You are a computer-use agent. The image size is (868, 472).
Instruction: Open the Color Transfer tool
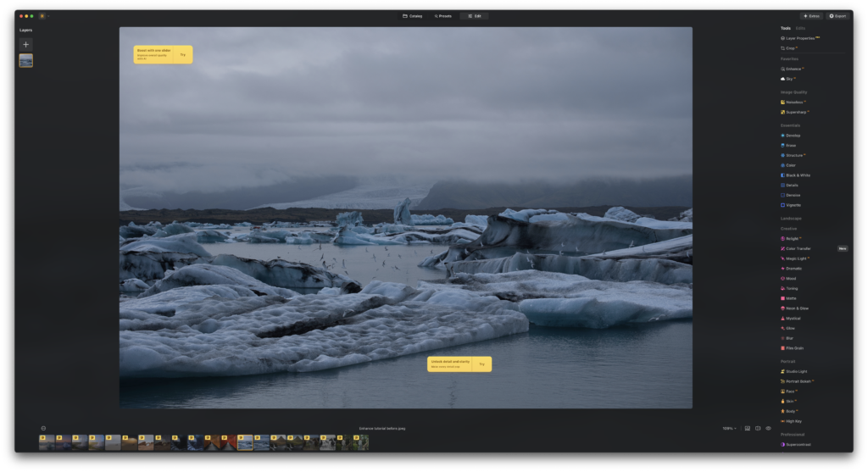click(796, 248)
